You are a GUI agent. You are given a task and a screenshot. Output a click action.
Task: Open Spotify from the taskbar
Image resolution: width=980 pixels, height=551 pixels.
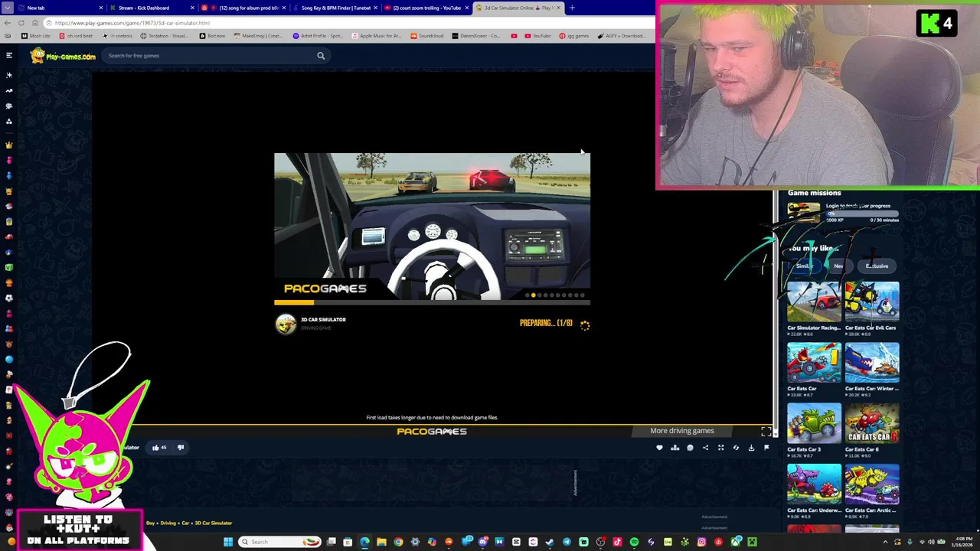coord(634,542)
